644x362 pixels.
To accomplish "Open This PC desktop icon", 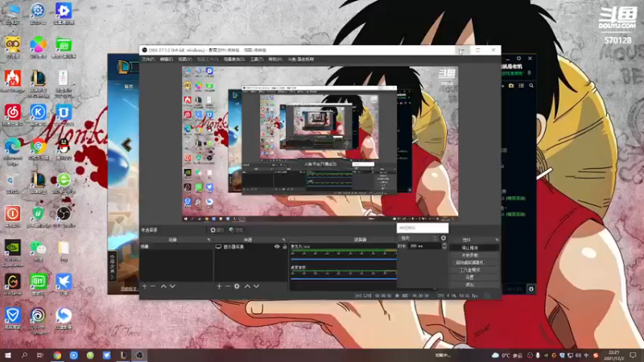I will [12, 14].
